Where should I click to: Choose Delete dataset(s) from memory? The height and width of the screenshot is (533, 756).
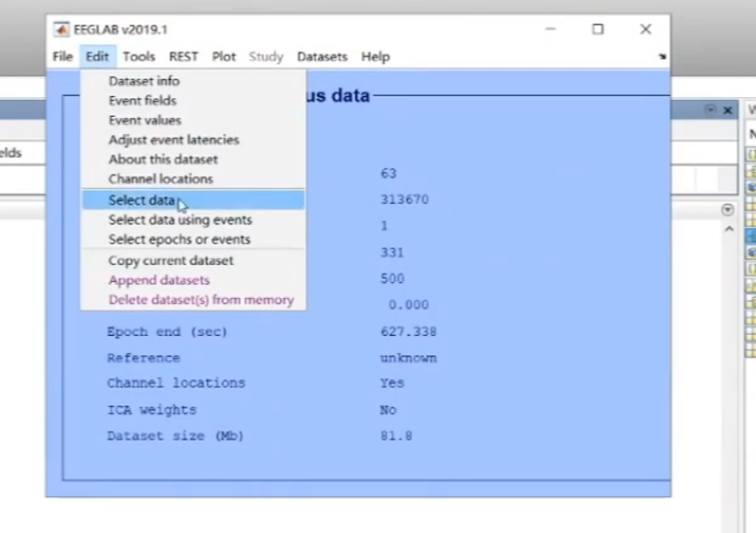[x=201, y=300]
